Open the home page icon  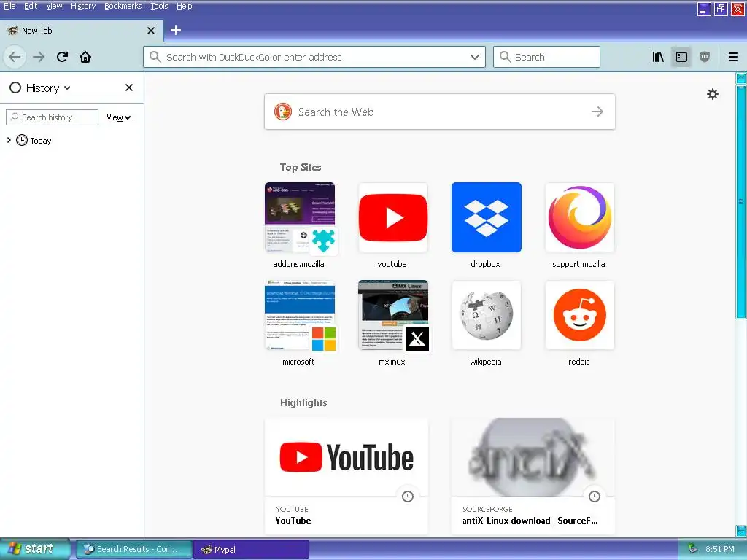(x=85, y=57)
